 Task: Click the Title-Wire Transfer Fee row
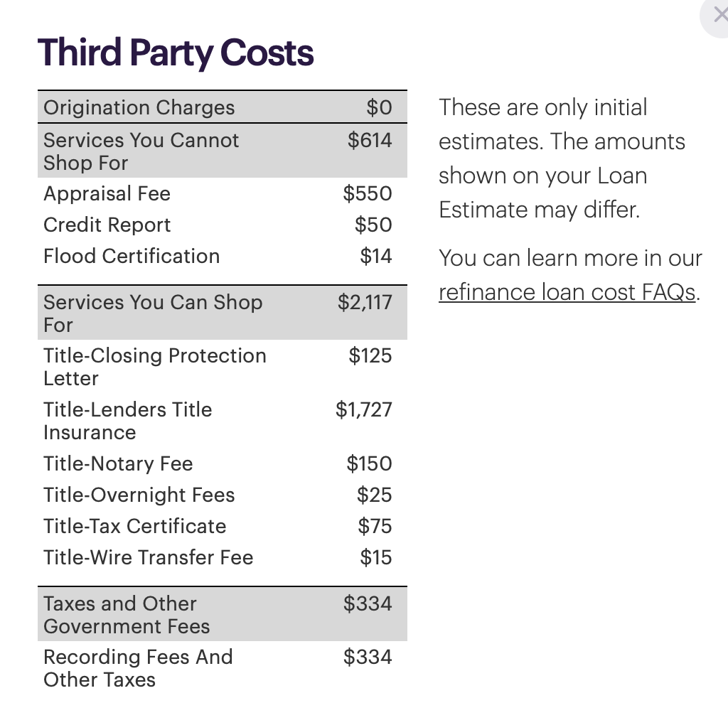click(x=223, y=557)
